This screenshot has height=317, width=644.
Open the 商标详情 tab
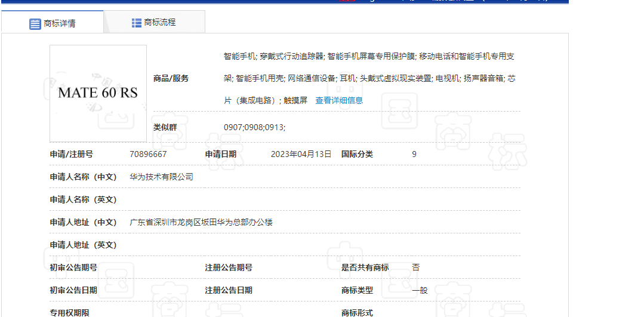[53, 22]
